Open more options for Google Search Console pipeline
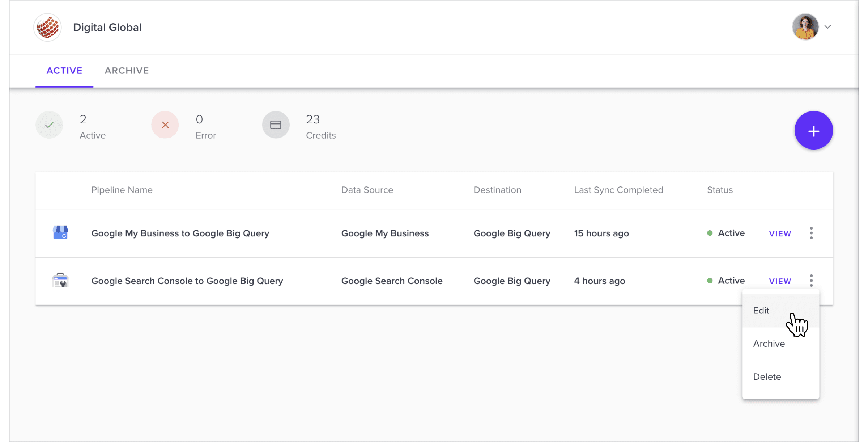The width and height of the screenshot is (868, 442). tap(812, 281)
